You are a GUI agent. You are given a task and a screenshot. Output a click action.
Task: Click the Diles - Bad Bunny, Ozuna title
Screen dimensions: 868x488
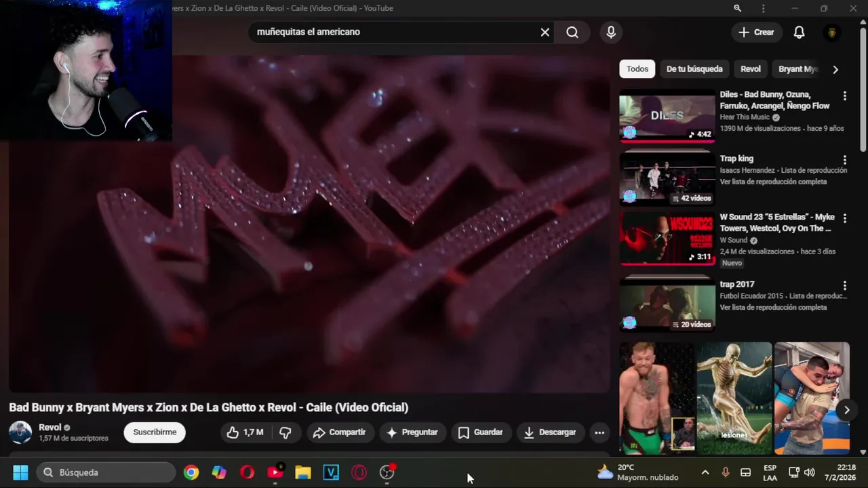point(774,100)
